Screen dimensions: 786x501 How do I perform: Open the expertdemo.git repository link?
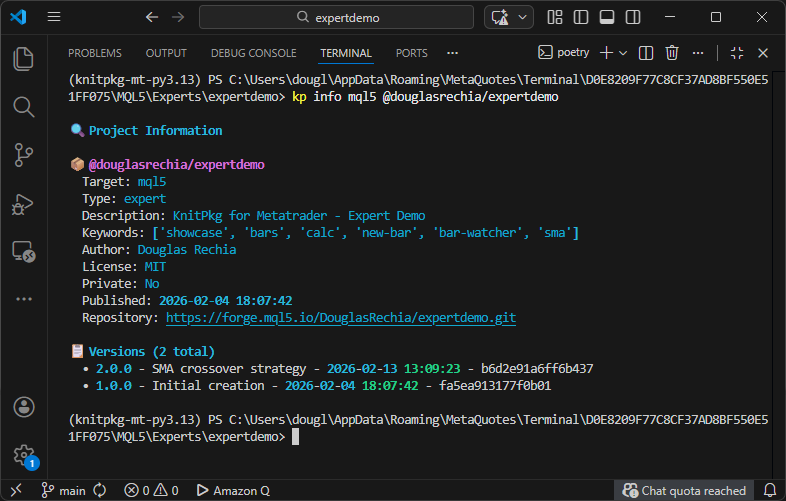[x=341, y=317]
